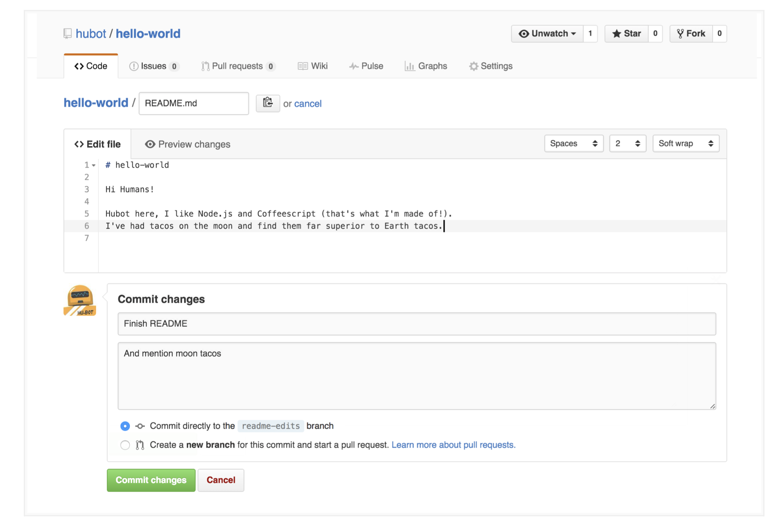Open the hello-world repository title link
This screenshot has height=532, width=782.
148,34
